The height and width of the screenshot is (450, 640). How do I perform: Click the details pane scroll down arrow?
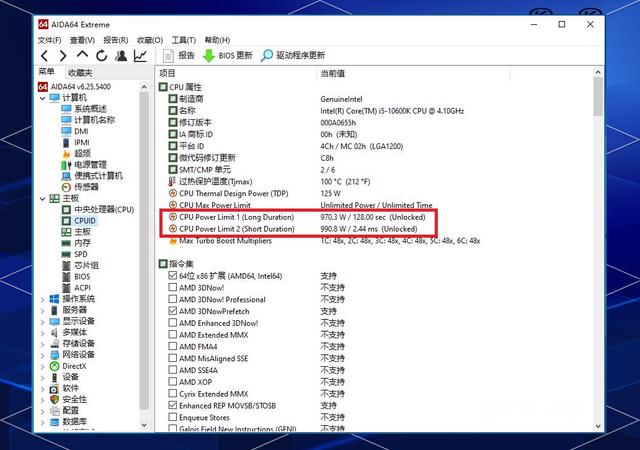point(598,426)
